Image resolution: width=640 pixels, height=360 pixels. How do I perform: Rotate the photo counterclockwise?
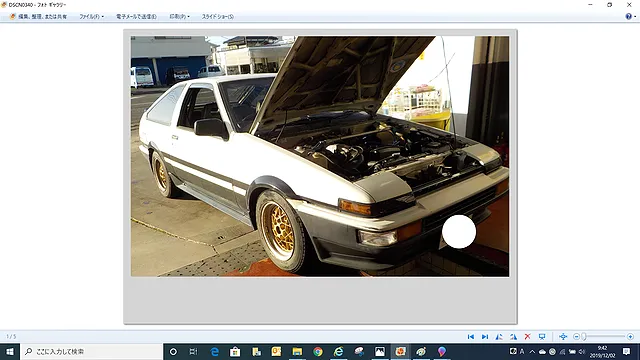[x=499, y=337]
